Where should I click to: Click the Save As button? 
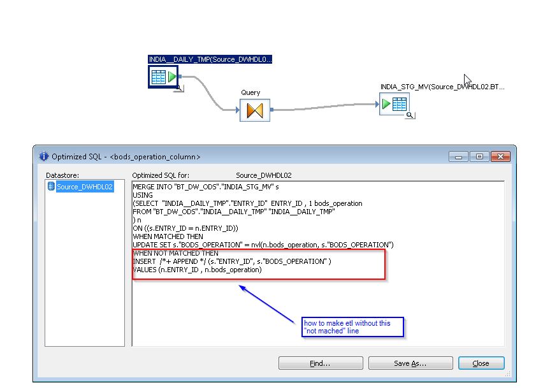pyautogui.click(x=410, y=363)
